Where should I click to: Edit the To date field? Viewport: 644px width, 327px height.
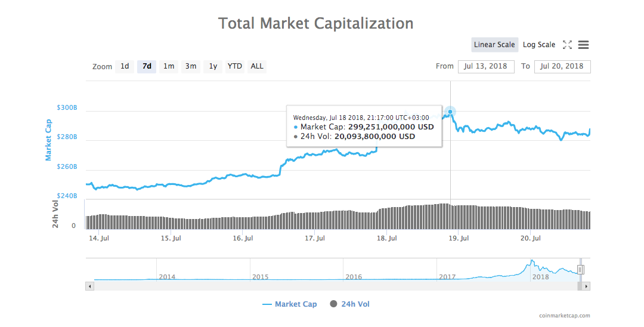tap(562, 66)
